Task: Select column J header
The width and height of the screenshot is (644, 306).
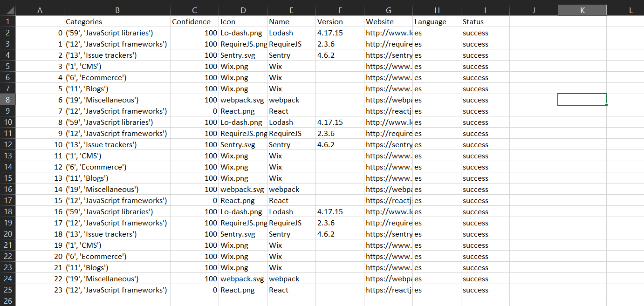Action: click(x=534, y=10)
